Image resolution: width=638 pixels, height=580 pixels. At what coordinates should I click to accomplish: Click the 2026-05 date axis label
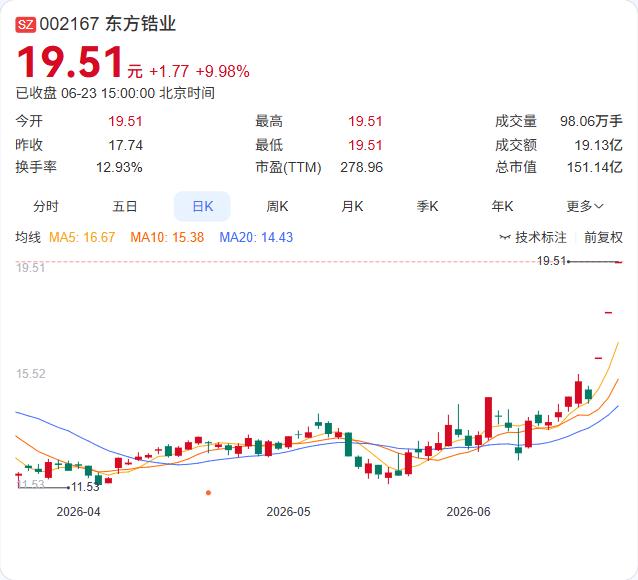288,512
